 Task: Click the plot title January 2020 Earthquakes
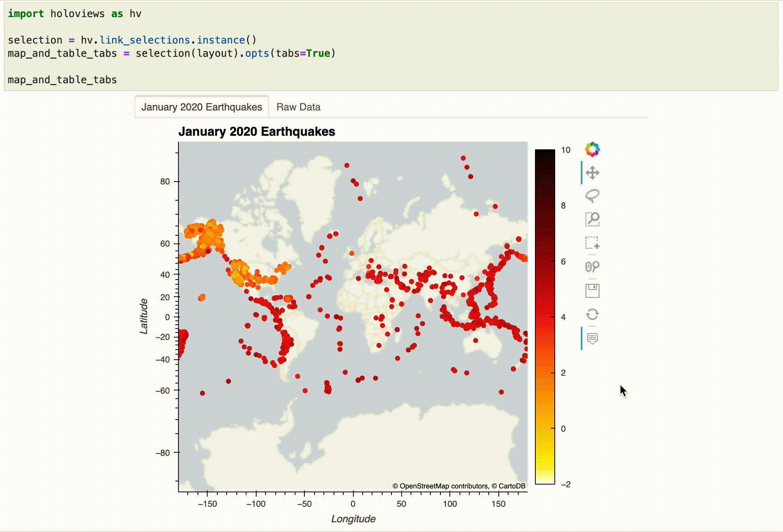click(258, 132)
